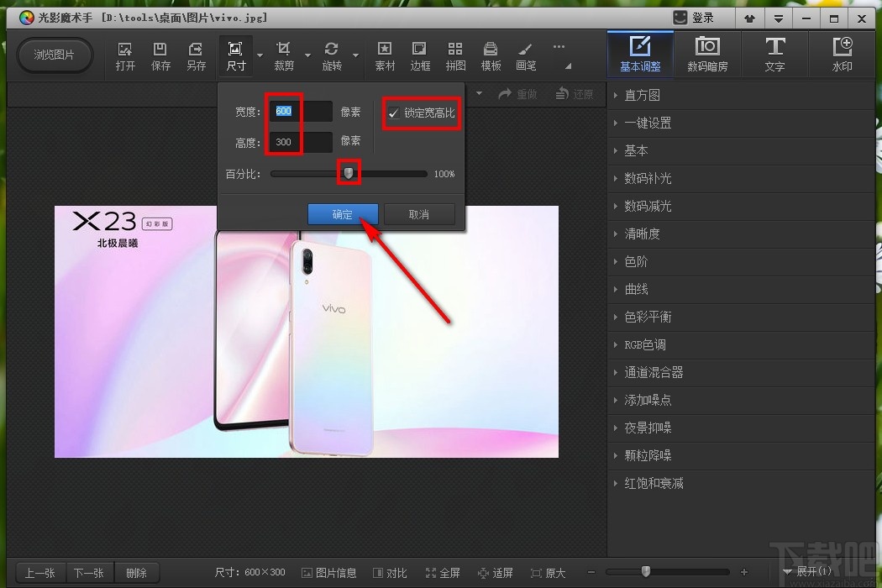Click the 高度 height input field
This screenshot has width=882, height=588.
click(301, 142)
